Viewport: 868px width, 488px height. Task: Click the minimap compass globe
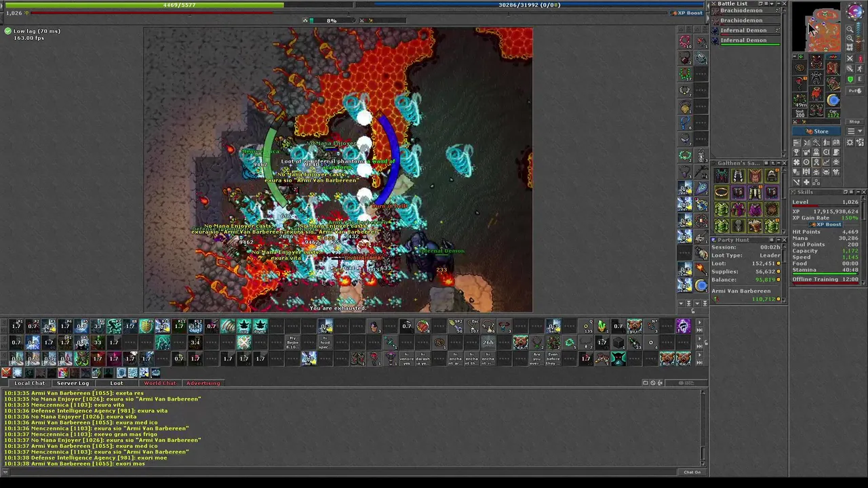(x=855, y=11)
